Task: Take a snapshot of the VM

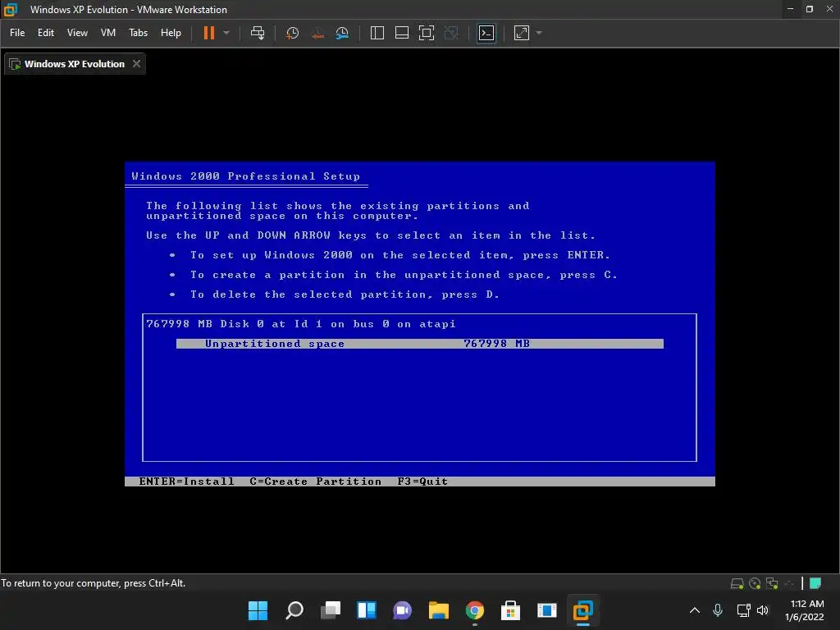Action: coord(293,33)
